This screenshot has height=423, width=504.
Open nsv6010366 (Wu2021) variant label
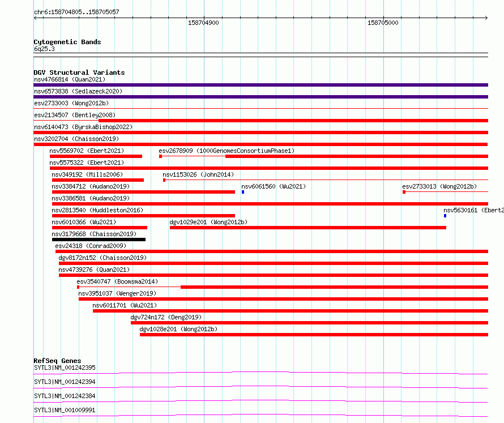(84, 222)
